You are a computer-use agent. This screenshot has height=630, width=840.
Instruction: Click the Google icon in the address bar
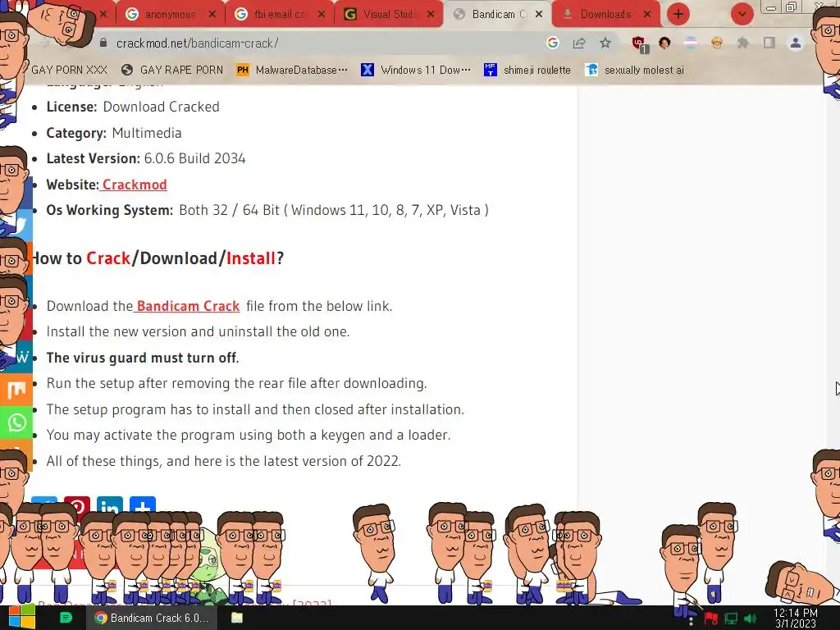pyautogui.click(x=553, y=43)
